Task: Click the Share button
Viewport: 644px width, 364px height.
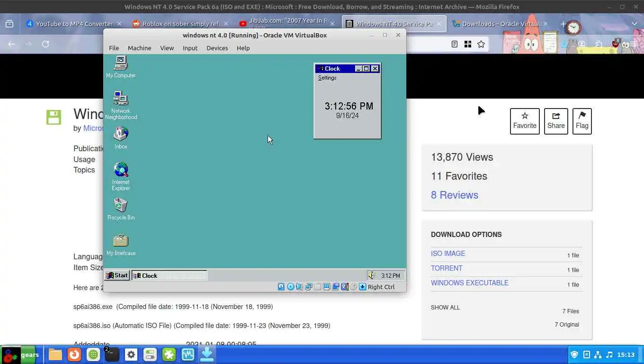Action: coord(556,121)
